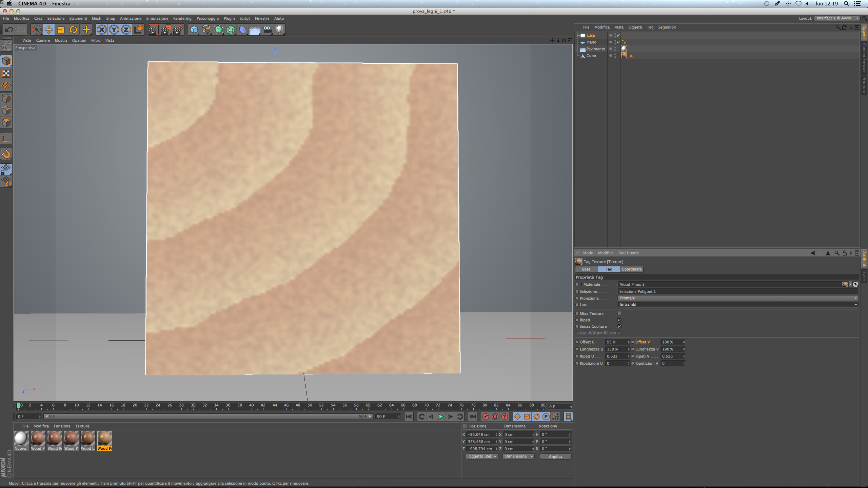Toggle X axis lock button
The width and height of the screenshot is (868, 488).
101,30
